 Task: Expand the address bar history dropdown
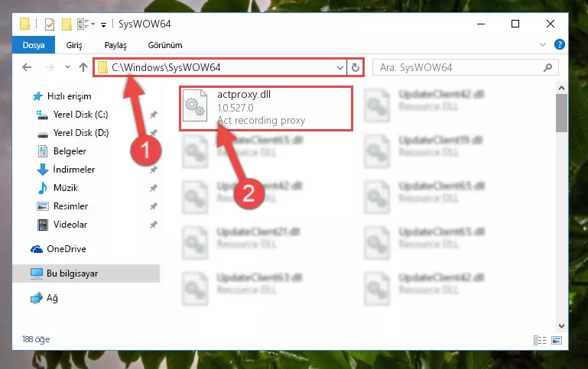pos(339,68)
